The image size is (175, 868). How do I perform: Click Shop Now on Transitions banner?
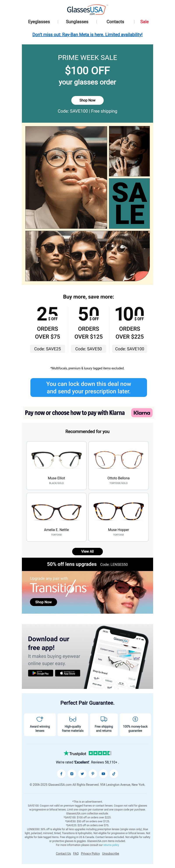(x=44, y=602)
